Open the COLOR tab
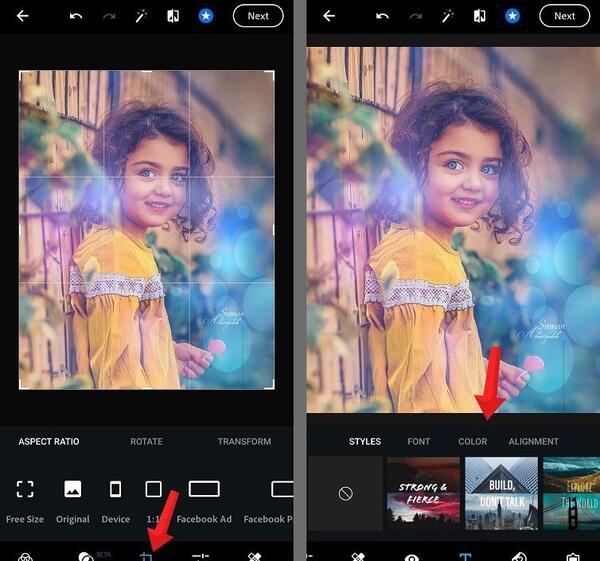The width and height of the screenshot is (600, 561). tap(473, 442)
